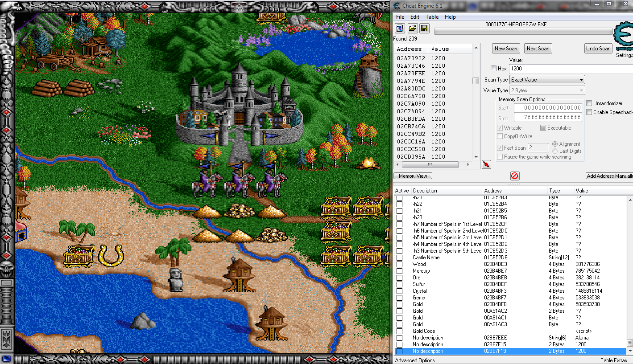Select the Crystal row in address table
Viewport: 633px width, 364px height.
pyautogui.click(x=511, y=291)
